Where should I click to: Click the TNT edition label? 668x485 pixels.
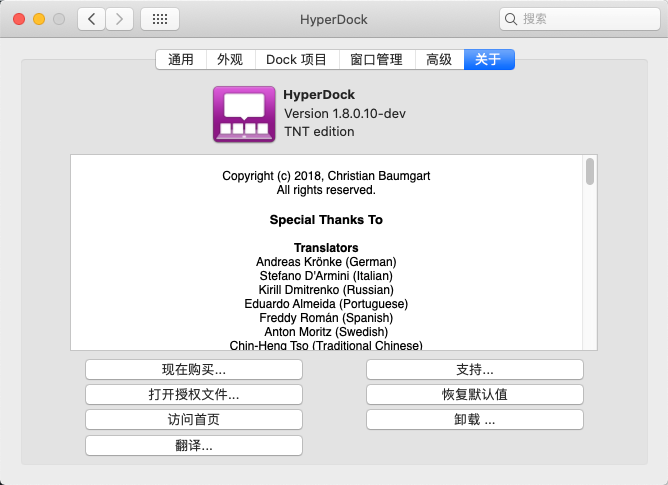pyautogui.click(x=319, y=132)
